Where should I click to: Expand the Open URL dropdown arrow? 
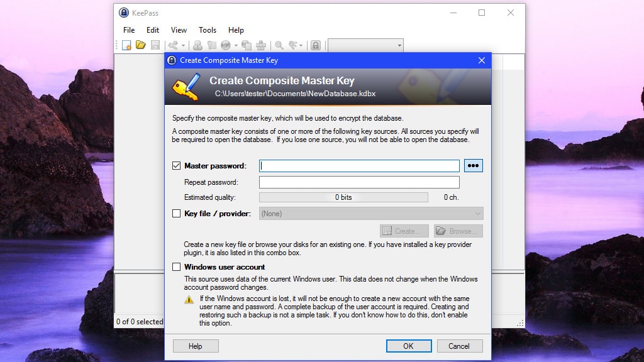coord(236,45)
